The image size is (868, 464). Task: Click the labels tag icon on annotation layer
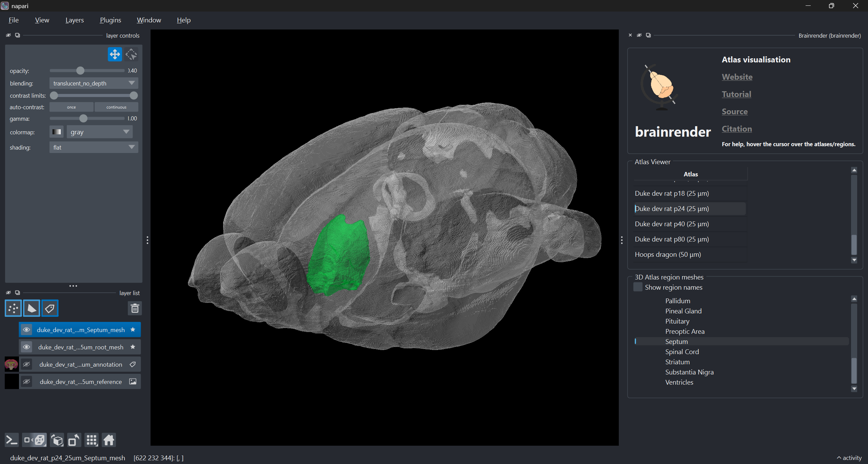click(133, 364)
